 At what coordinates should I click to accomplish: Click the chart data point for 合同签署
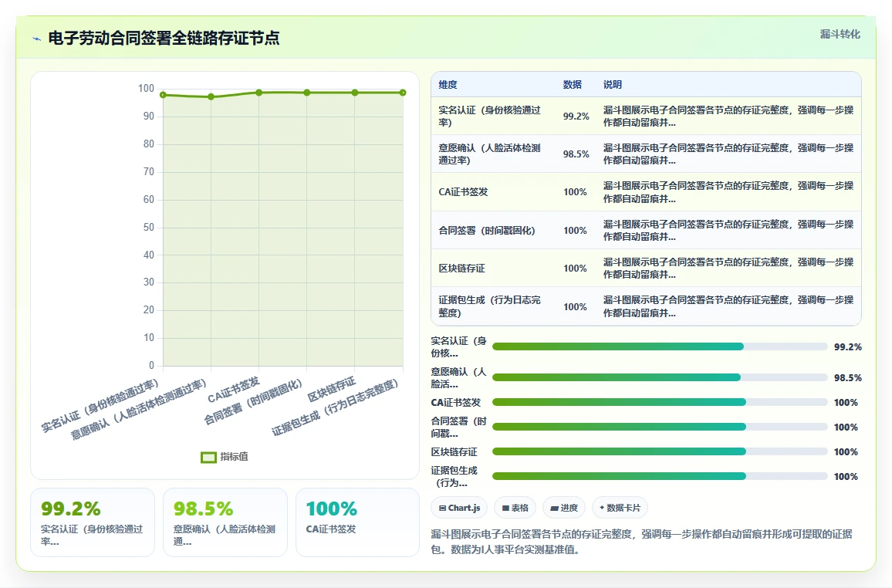coord(307,93)
